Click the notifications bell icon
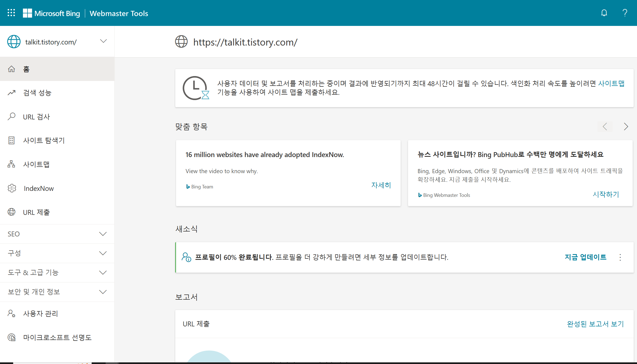The width and height of the screenshot is (637, 364). tap(604, 13)
